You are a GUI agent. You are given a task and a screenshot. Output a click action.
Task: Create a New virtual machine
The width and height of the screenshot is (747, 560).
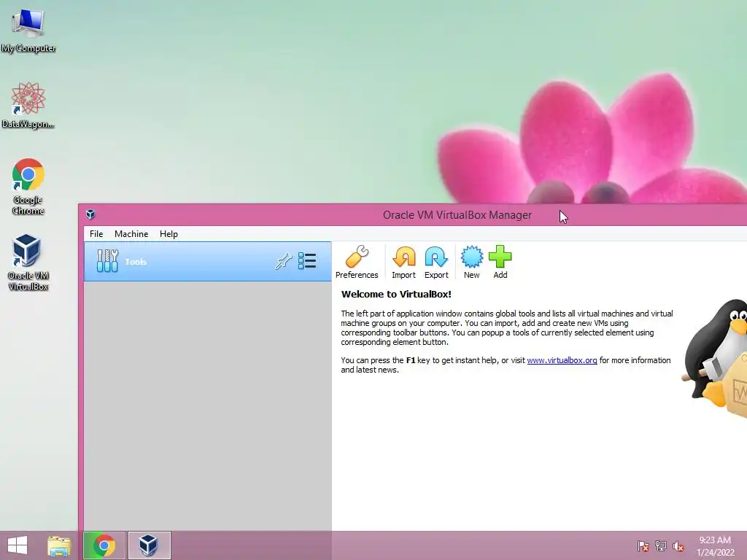(472, 262)
